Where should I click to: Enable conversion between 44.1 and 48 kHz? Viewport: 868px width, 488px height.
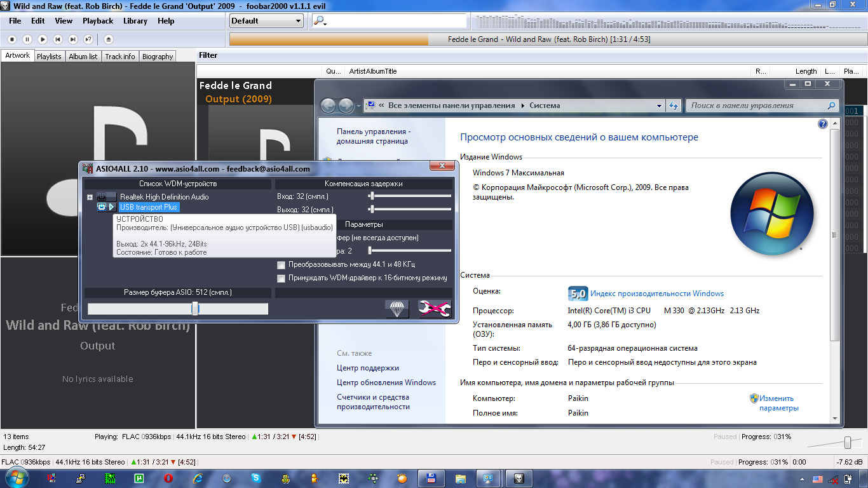coord(281,264)
